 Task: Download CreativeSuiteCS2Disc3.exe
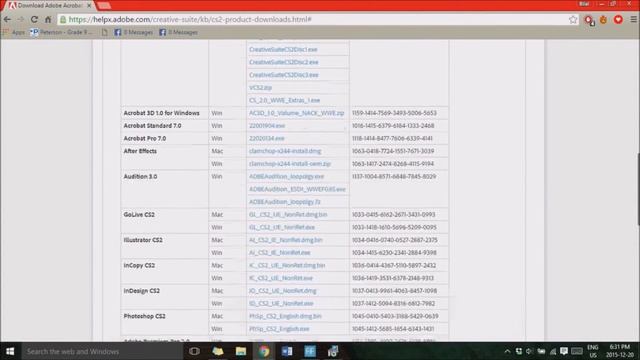[283, 75]
